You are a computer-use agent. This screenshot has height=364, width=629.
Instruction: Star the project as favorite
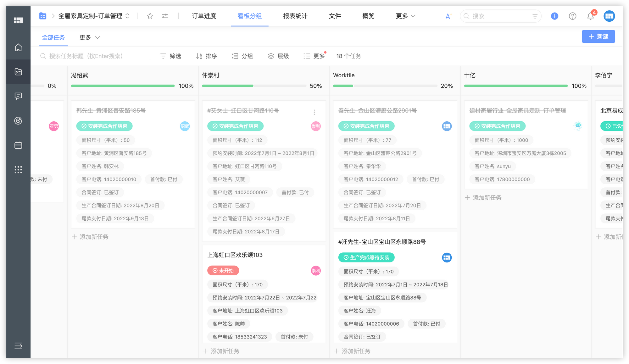tap(150, 16)
